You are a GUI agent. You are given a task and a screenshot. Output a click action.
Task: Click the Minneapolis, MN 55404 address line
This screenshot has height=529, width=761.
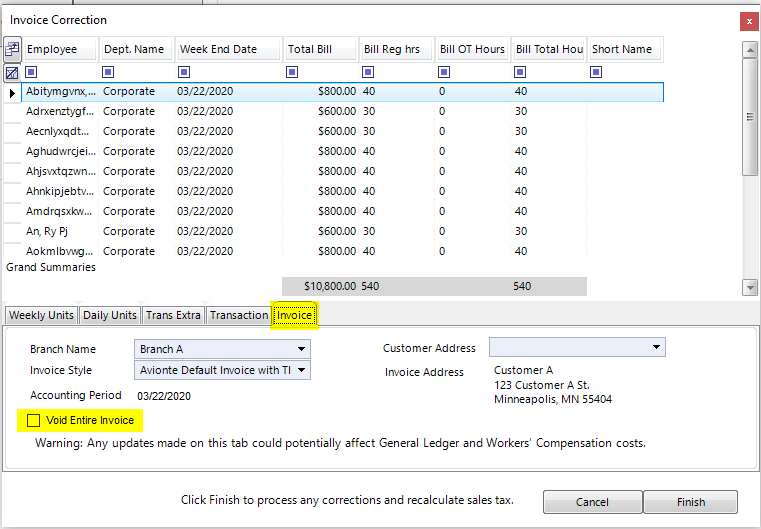[x=553, y=399]
